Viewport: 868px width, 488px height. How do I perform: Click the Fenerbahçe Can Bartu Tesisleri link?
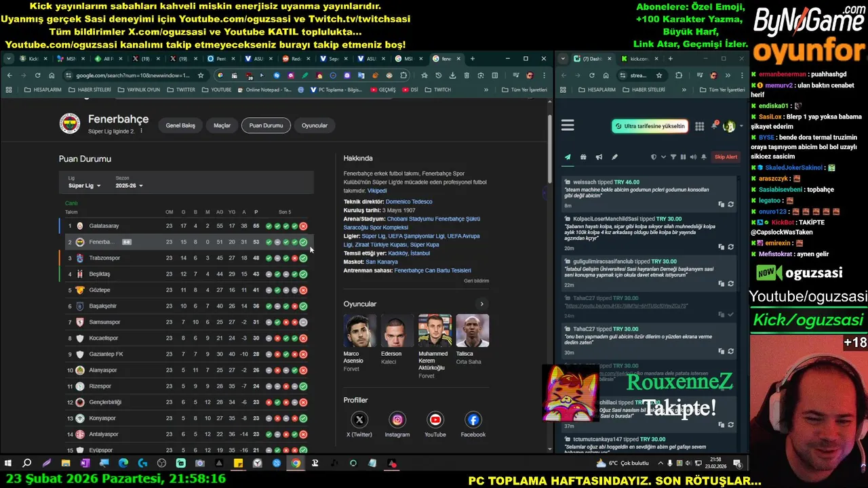433,270
